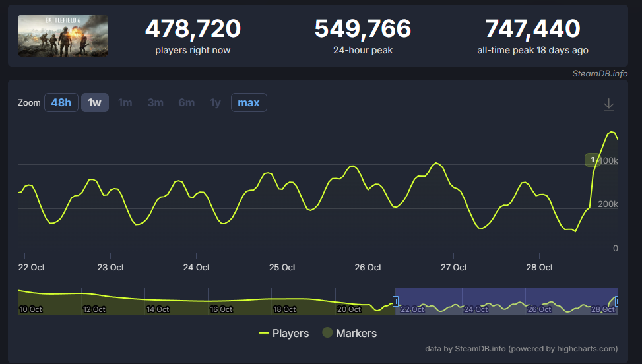Select the 6m zoom range
This screenshot has width=642, height=364.
186,103
